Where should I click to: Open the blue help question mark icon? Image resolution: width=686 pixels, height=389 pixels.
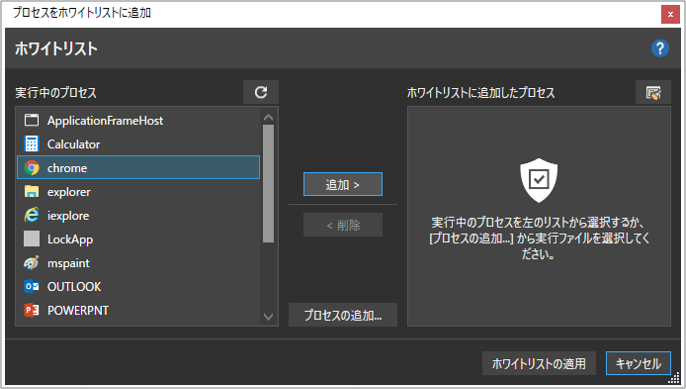coord(660,48)
